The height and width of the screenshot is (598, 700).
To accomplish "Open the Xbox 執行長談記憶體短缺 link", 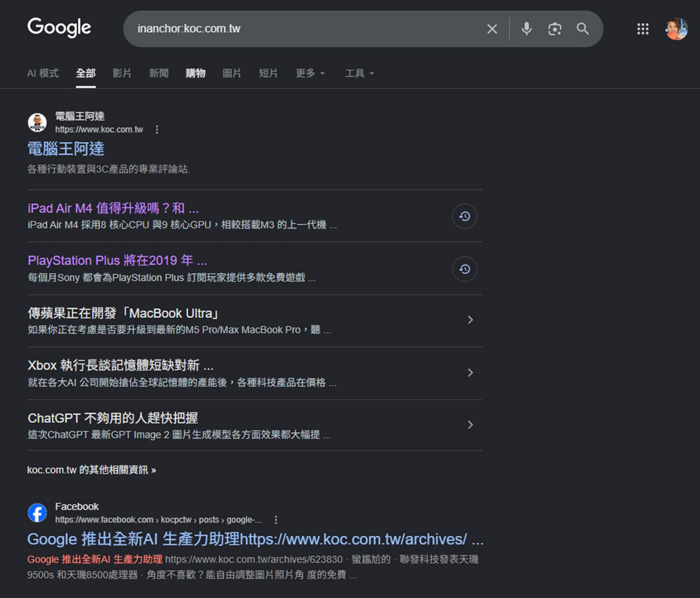I will [120, 366].
